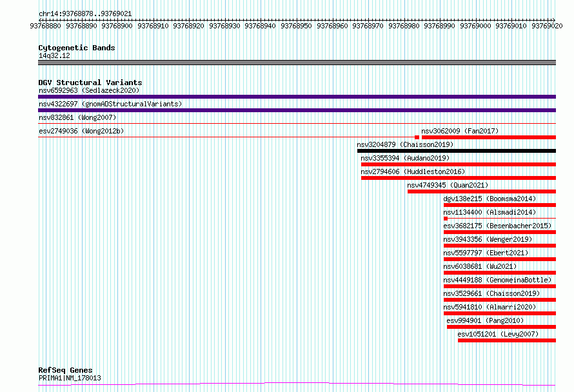Click the DGV Structural Variants heading
The height and width of the screenshot is (392, 574).
tap(90, 83)
